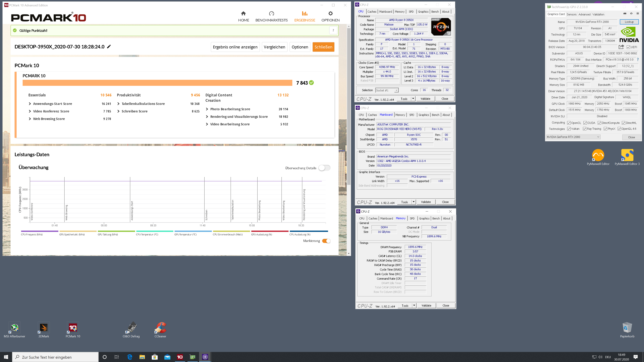This screenshot has width=644, height=362.
Task: Click Tools in the bottom CPU-Z window
Action: [x=405, y=306]
